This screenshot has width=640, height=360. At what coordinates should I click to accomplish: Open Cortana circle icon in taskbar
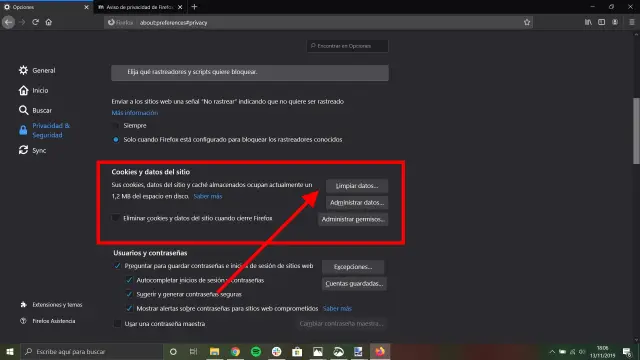point(173,351)
